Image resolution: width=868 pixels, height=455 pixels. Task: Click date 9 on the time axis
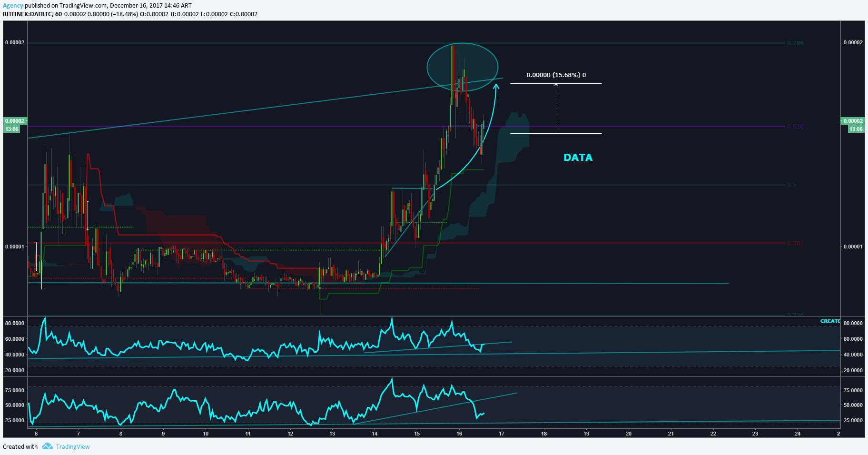tap(163, 434)
